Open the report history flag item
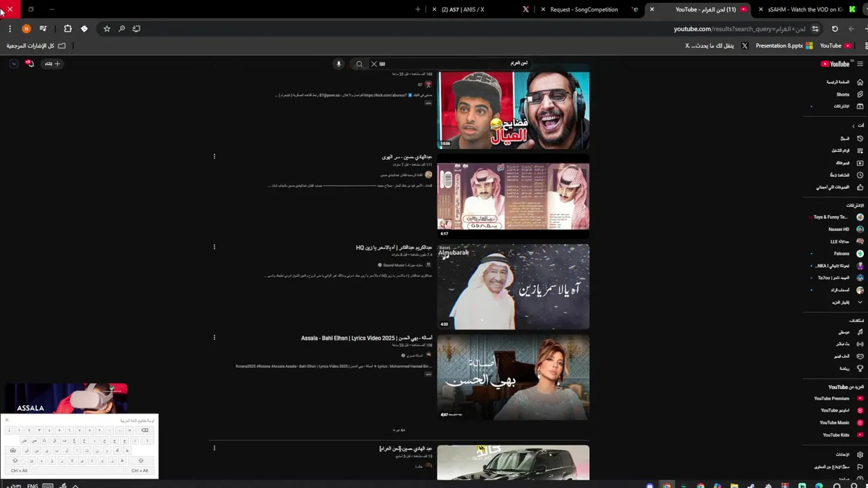This screenshot has height=488, width=868. (861, 467)
